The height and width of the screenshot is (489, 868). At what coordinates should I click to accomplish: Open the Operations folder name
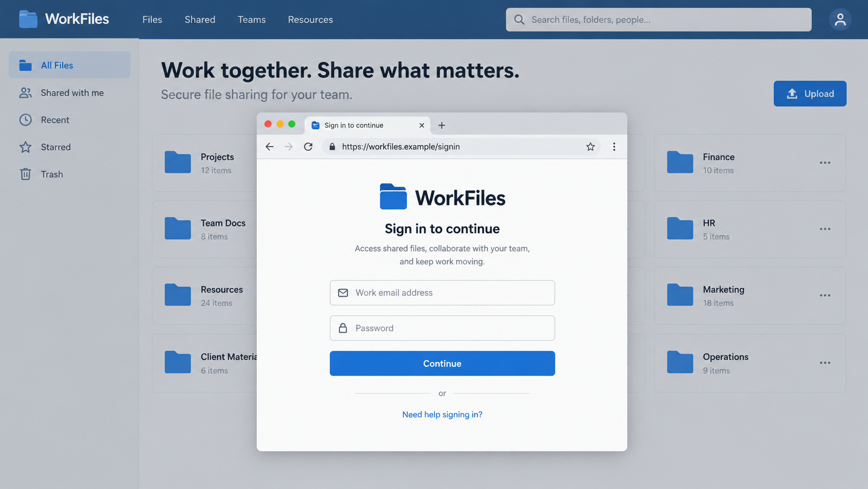tap(726, 357)
